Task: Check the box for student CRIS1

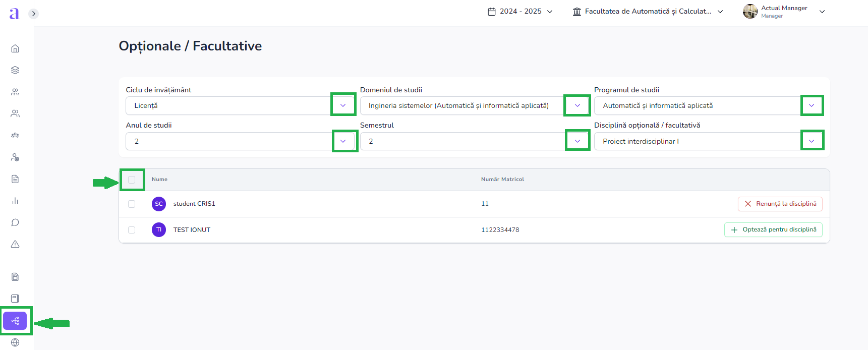Action: [x=132, y=204]
